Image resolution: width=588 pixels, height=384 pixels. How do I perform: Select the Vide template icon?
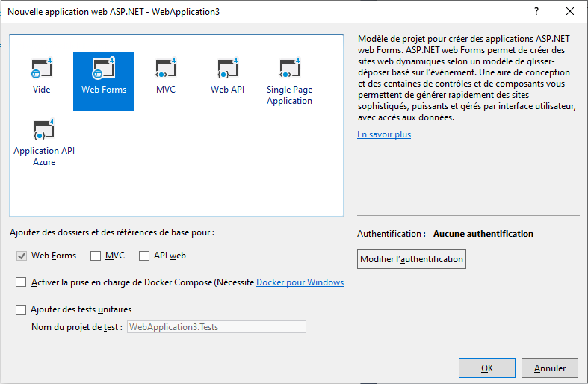tap(42, 69)
